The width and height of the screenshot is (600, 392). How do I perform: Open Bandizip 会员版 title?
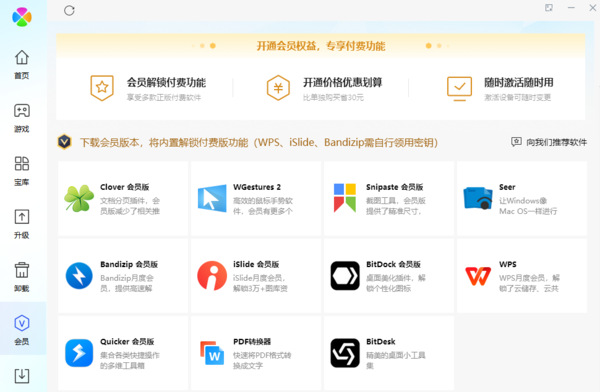[129, 264]
